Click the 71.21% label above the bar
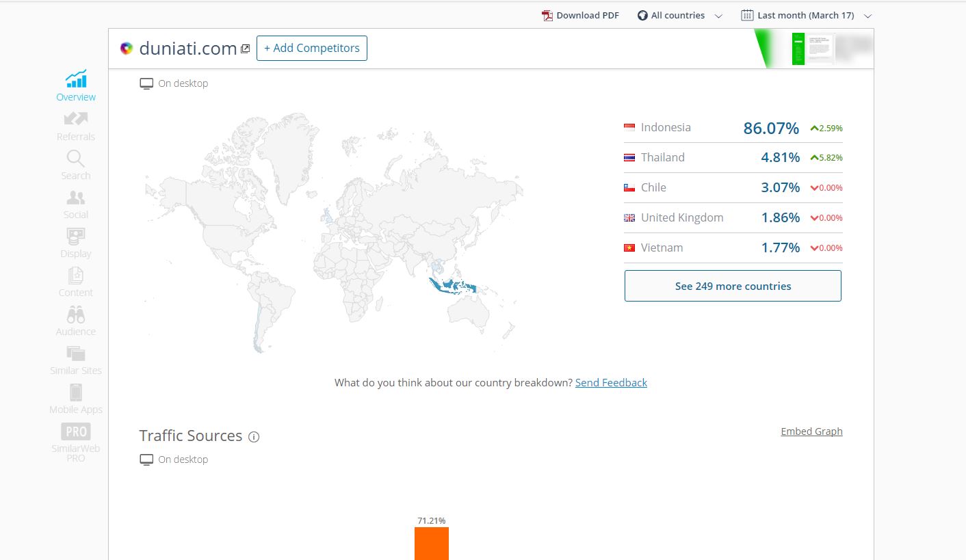This screenshot has height=560, width=966. [x=432, y=521]
